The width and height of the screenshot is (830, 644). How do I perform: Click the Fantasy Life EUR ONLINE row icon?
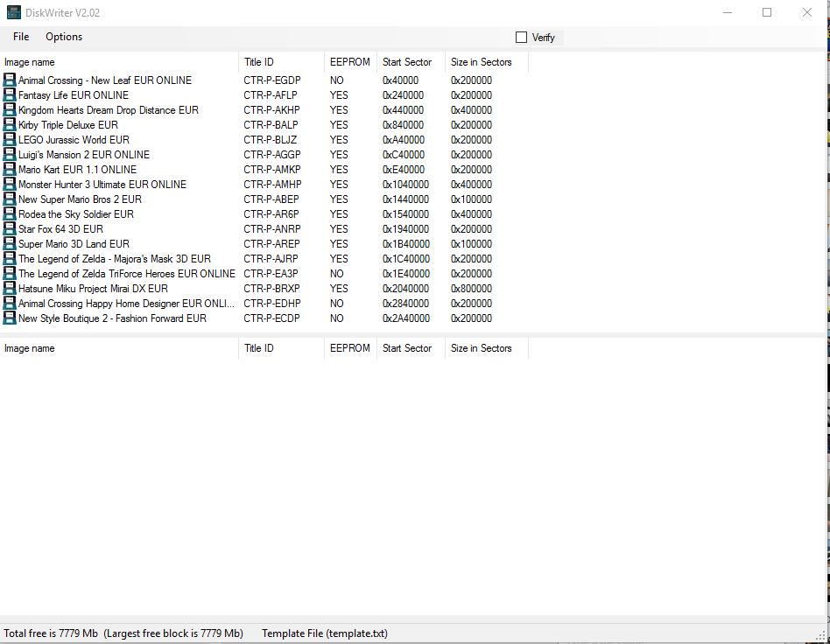click(10, 94)
